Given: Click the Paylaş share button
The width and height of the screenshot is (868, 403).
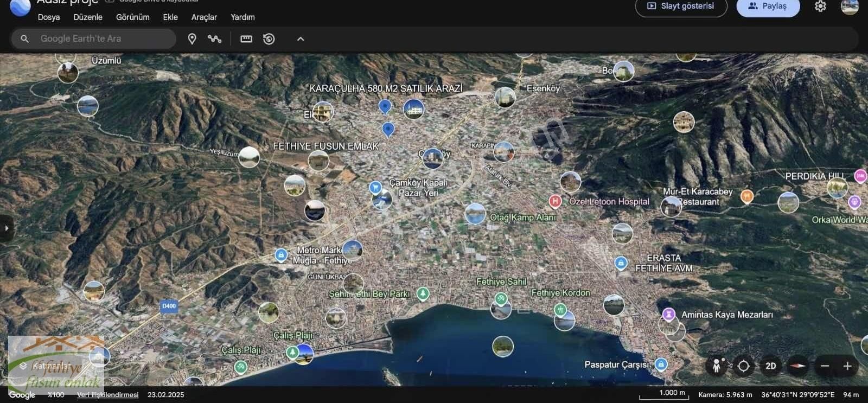Looking at the screenshot, I should point(768,7).
